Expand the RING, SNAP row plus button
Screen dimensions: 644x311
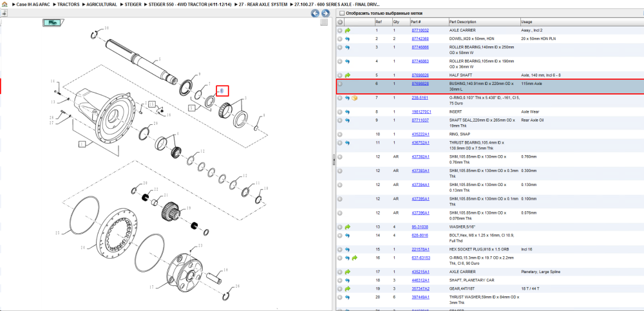340,135
